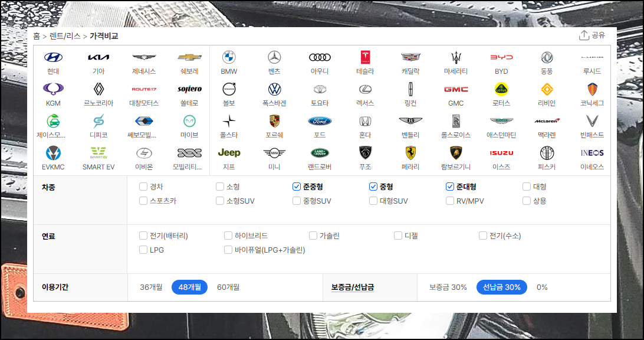Choose the Ferrari (페라리) logo
The image size is (644, 340).
(x=410, y=153)
